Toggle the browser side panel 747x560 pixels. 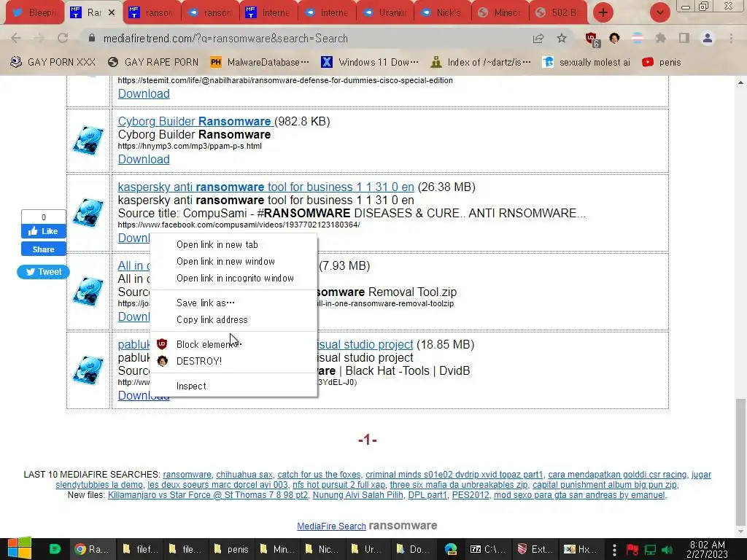684,38
